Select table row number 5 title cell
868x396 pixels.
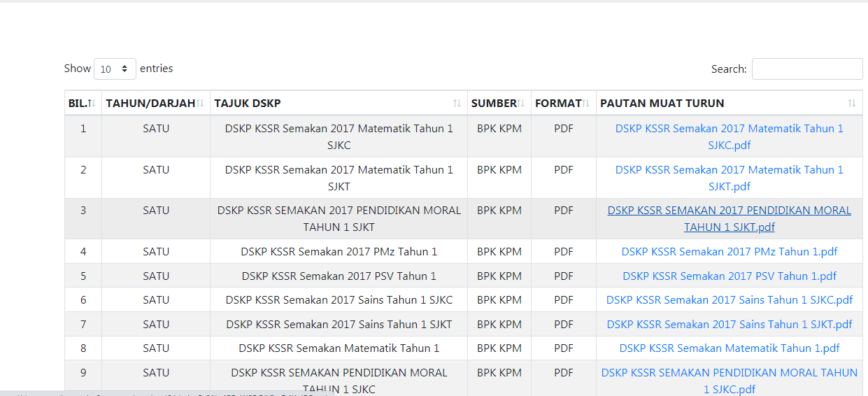click(x=339, y=276)
